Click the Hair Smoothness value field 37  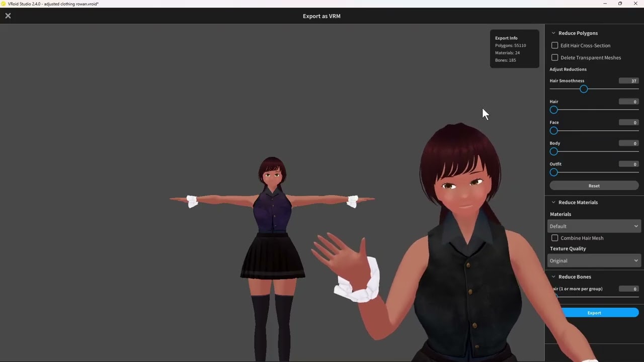click(x=629, y=80)
